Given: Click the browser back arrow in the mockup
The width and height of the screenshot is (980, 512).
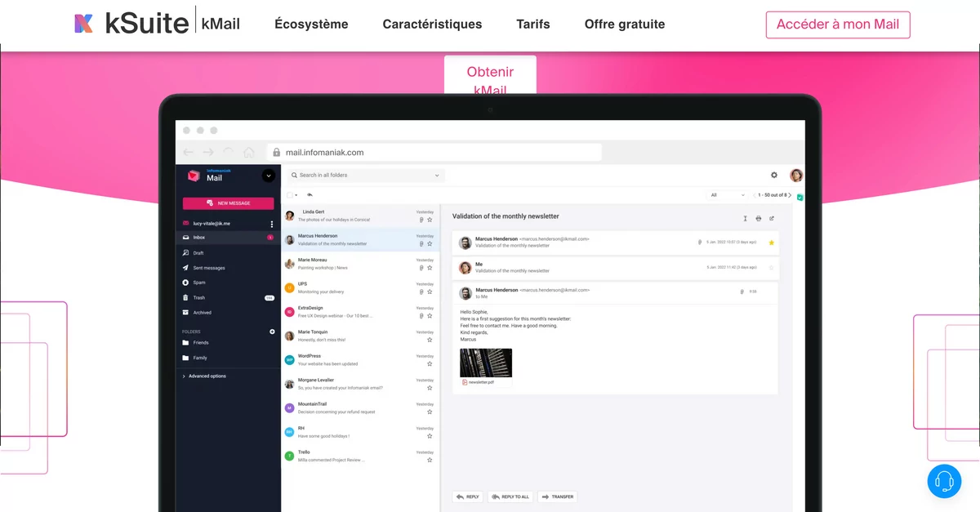Looking at the screenshot, I should point(189,152).
